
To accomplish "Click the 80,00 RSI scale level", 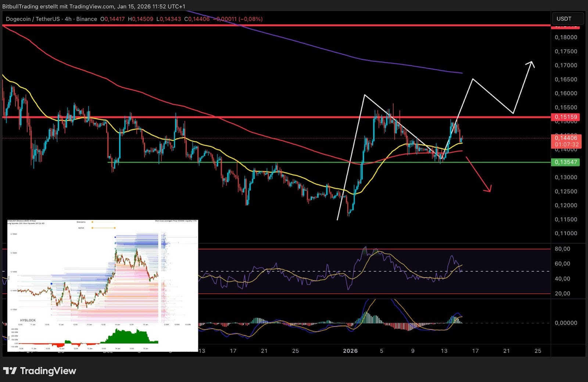I will tap(562, 249).
